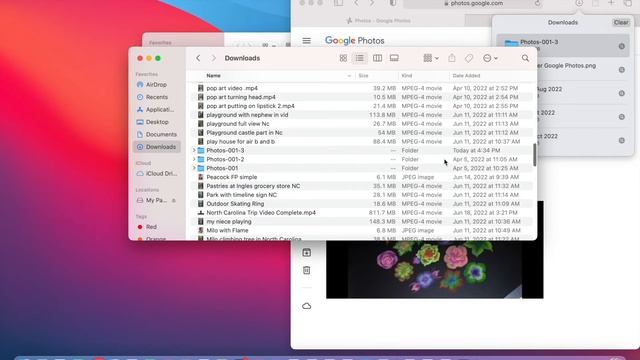This screenshot has width=640, height=360.
Task: Click the Safari address bar photos.google.com
Action: pyautogui.click(x=473, y=4)
